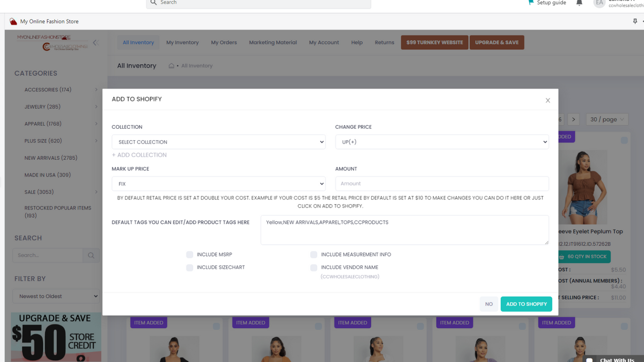The height and width of the screenshot is (362, 644).
Task: Open the notification bell
Action: pos(579,3)
